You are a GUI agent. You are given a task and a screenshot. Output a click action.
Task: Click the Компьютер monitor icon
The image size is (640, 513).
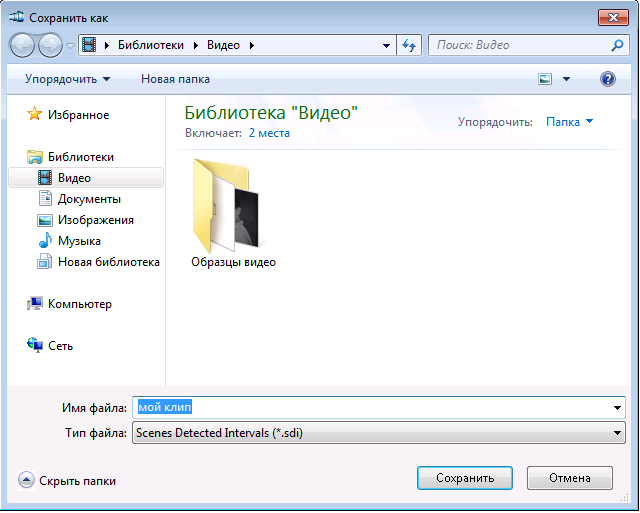[x=35, y=303]
